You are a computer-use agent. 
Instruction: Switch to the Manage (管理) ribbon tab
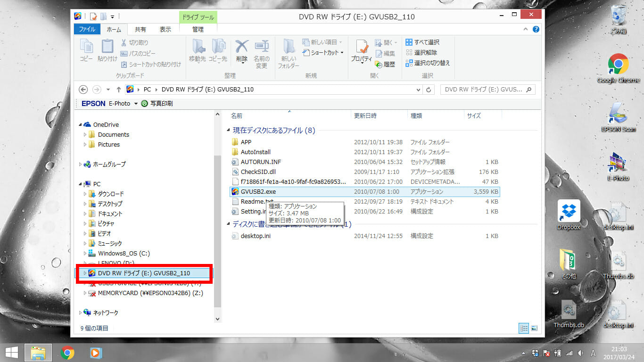(x=198, y=29)
